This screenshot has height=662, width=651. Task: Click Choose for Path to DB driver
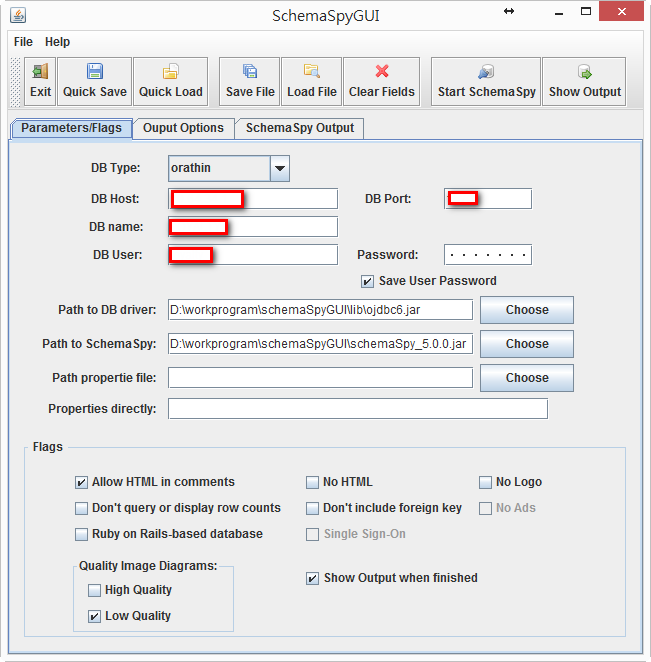[527, 310]
